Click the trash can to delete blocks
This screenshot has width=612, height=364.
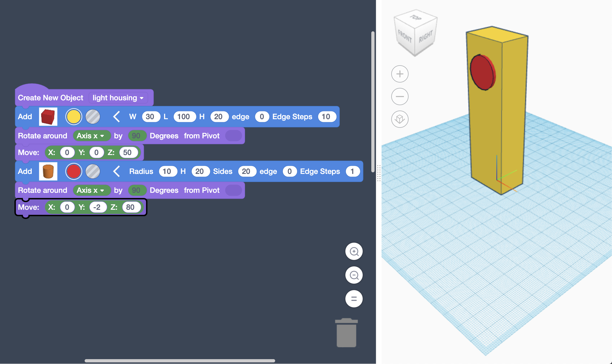point(347,332)
